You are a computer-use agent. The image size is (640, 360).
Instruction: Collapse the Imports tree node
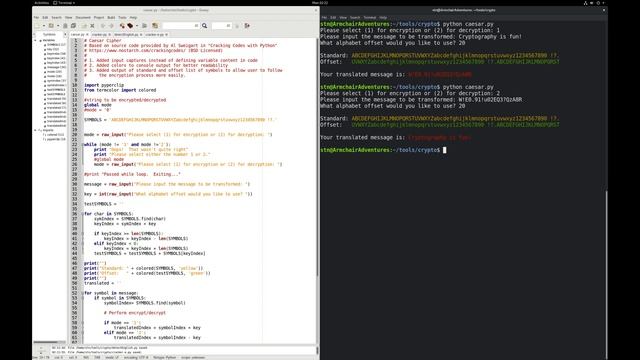(x=36, y=130)
